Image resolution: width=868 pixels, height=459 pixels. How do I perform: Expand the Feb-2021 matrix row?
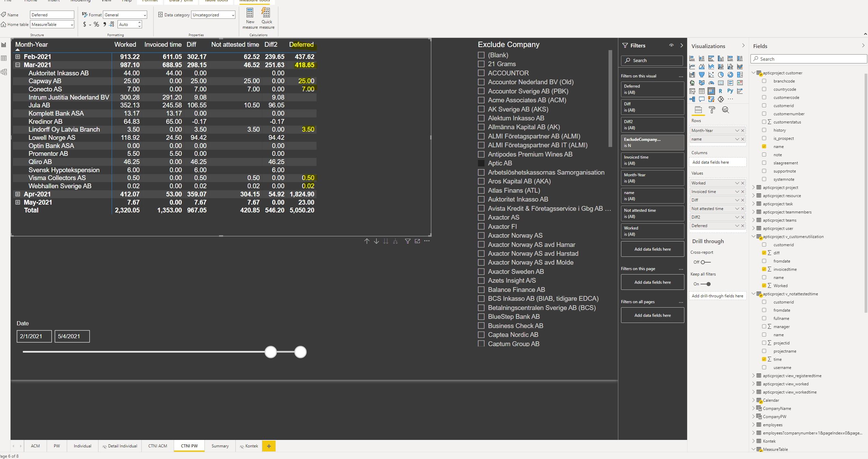[x=18, y=57]
